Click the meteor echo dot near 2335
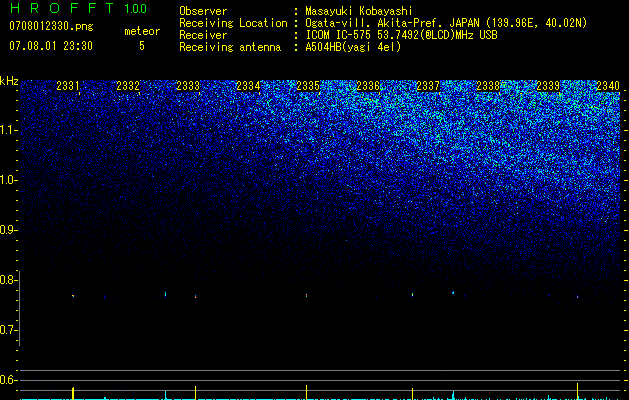Image resolution: width=629 pixels, height=400 pixels. (306, 295)
